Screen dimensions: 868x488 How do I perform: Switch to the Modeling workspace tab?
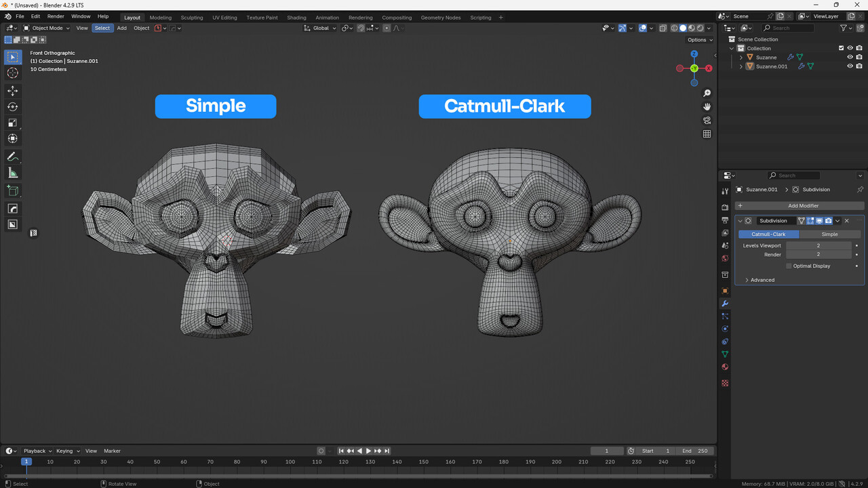click(161, 18)
